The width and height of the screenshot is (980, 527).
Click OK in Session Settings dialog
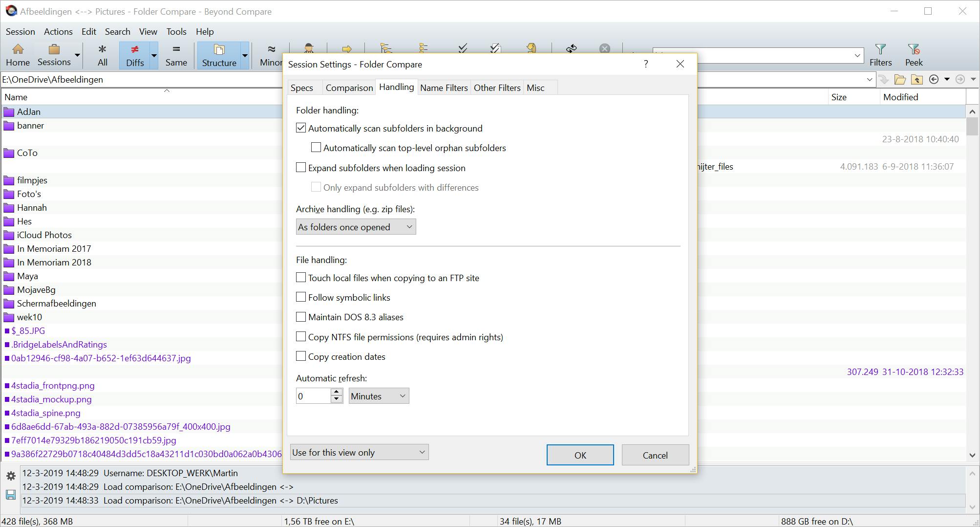pos(580,455)
